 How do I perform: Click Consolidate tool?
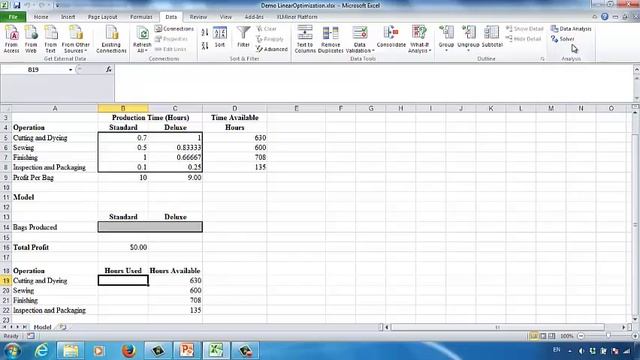click(391, 37)
